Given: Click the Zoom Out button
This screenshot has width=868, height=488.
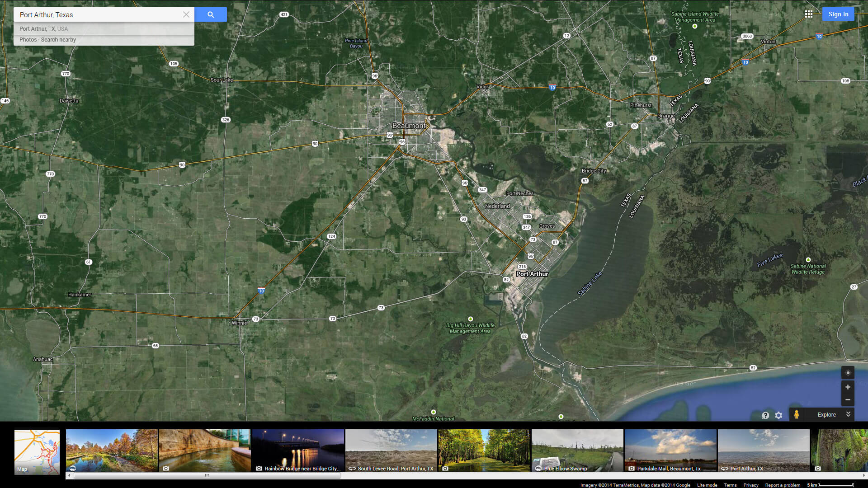Looking at the screenshot, I should [848, 399].
